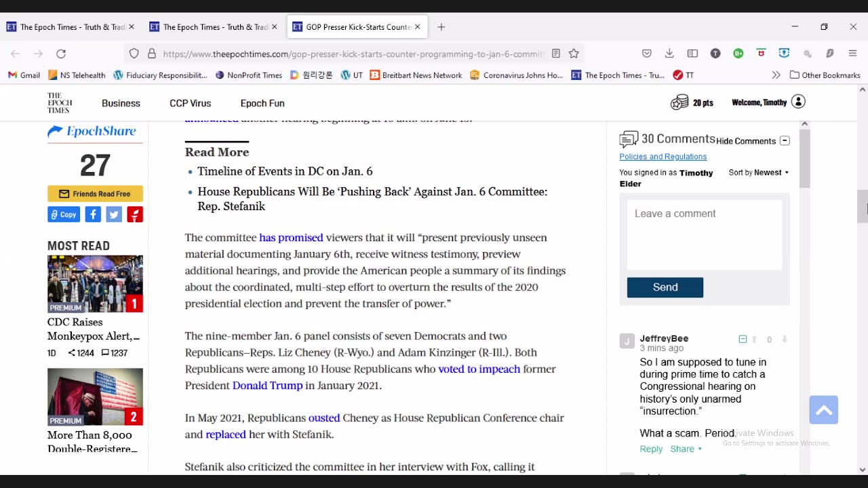The image size is (868, 488).
Task: Click the red share icon after Twitter
Action: point(135,214)
